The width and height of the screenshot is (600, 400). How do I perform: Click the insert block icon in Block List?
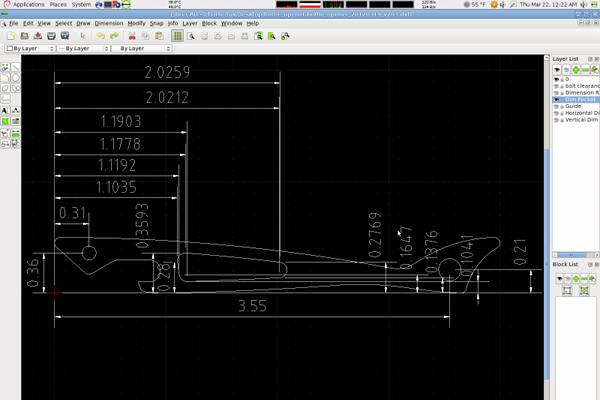pyautogui.click(x=584, y=291)
